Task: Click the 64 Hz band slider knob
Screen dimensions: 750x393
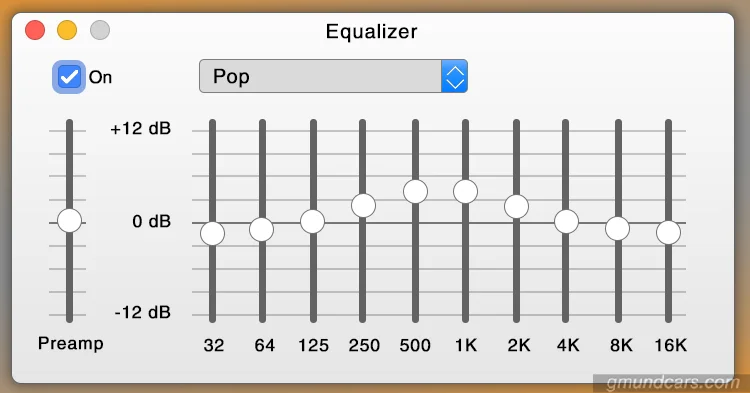Action: [262, 229]
